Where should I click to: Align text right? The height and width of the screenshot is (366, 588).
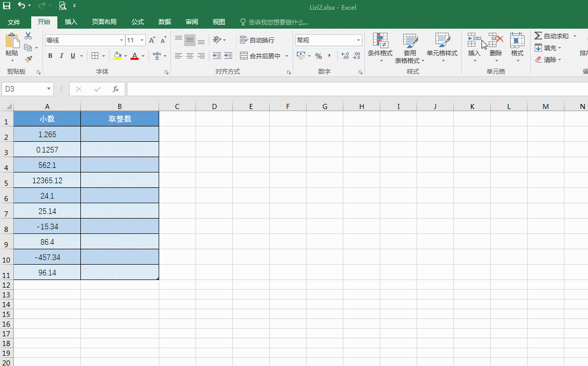201,56
